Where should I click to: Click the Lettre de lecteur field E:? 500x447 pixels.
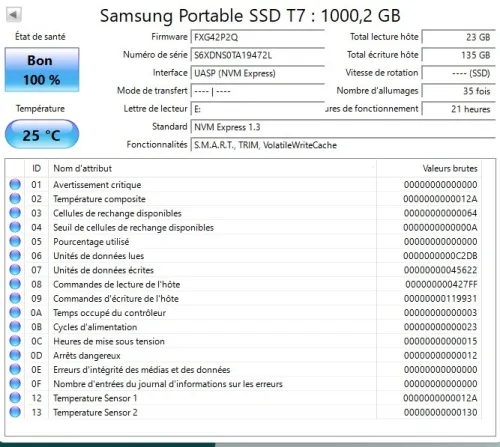tap(258, 109)
